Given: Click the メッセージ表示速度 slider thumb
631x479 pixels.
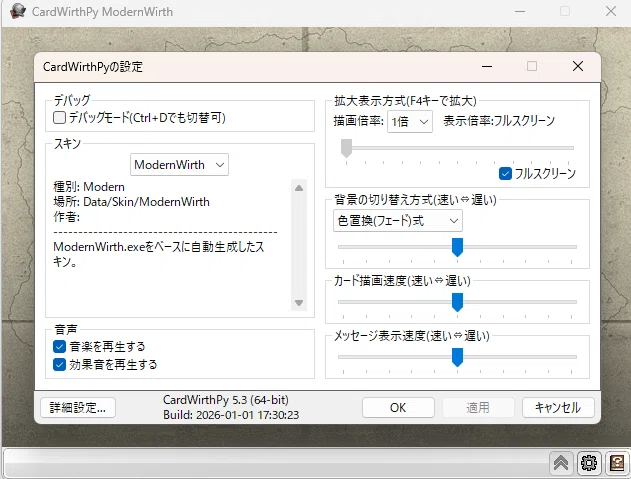Looking at the screenshot, I should [457, 357].
